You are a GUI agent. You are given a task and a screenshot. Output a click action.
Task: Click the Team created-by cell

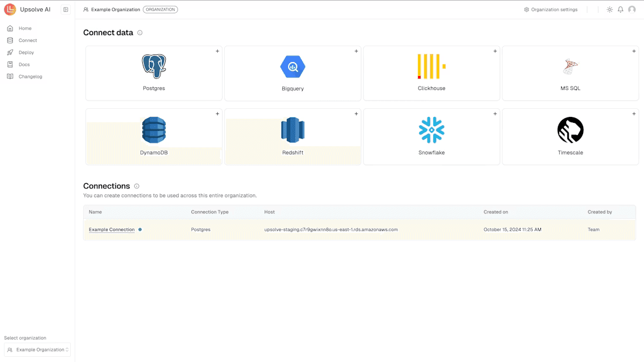(x=594, y=229)
